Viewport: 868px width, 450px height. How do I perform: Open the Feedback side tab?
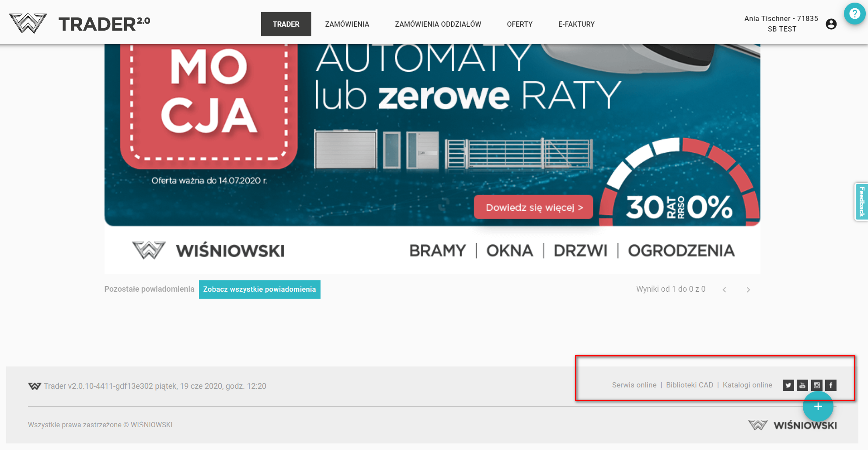point(861,202)
